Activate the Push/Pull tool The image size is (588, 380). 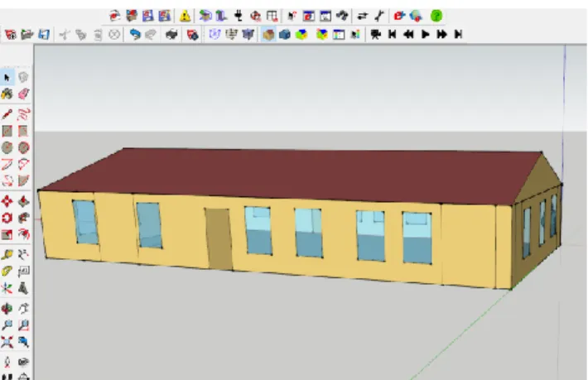click(x=23, y=201)
